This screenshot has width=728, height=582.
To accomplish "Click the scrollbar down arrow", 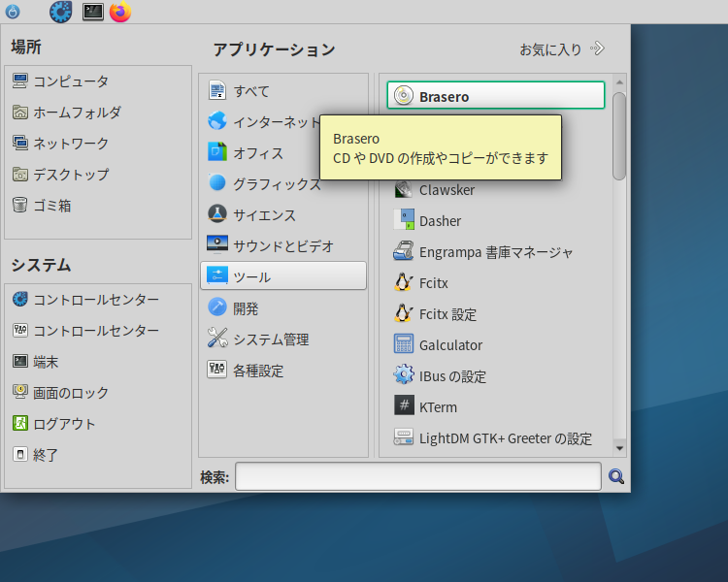I will pyautogui.click(x=619, y=448).
